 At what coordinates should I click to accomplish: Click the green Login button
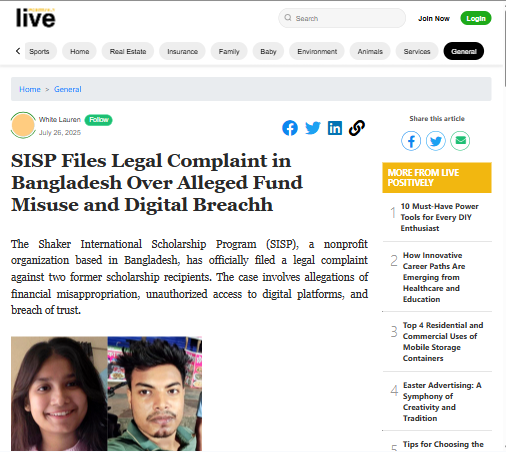coord(476,18)
